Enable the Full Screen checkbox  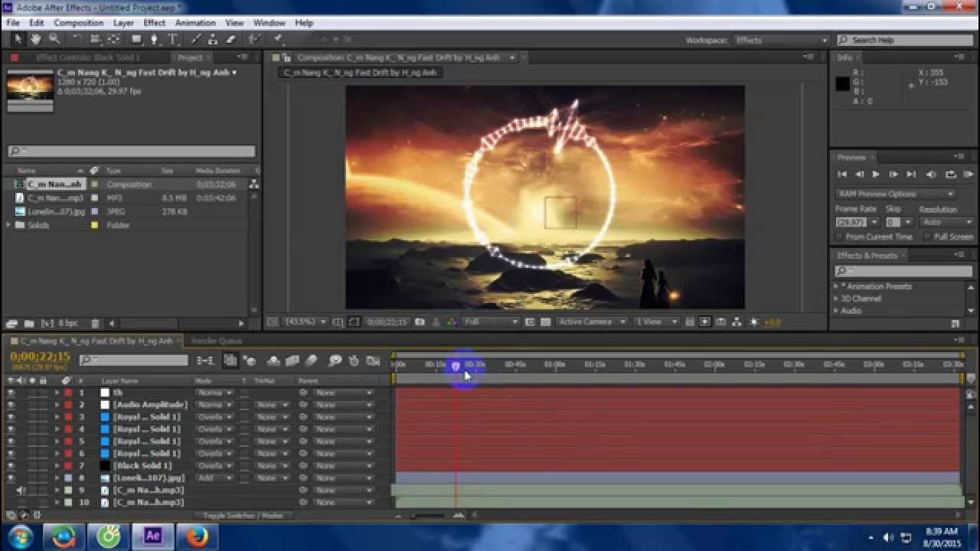point(927,237)
